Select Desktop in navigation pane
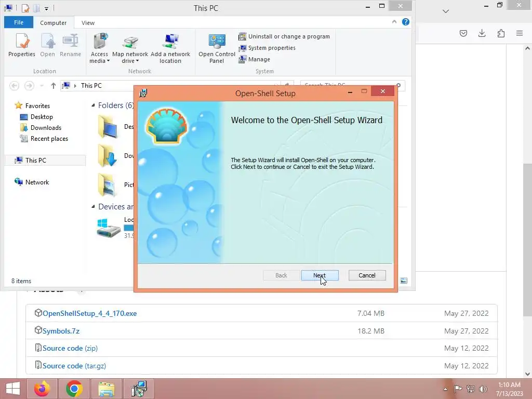Screen dimensions: 532x399 [37, 117]
